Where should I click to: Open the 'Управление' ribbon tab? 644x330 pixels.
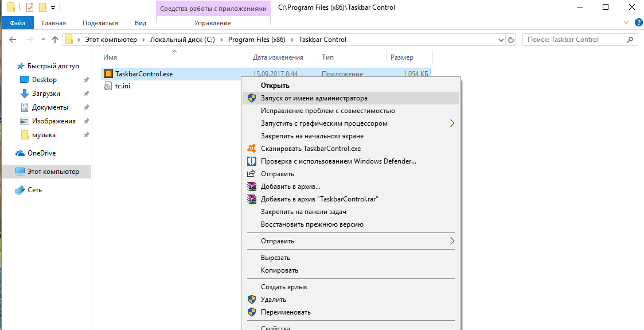(x=213, y=23)
